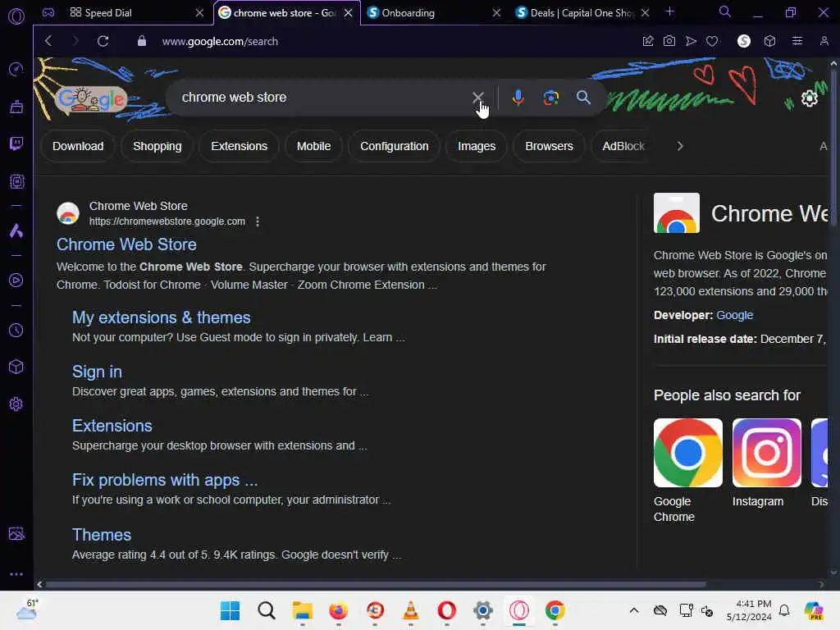Open Capital One Shopping extension icon
Viewport: 840px width, 630px height.
pyautogui.click(x=743, y=41)
